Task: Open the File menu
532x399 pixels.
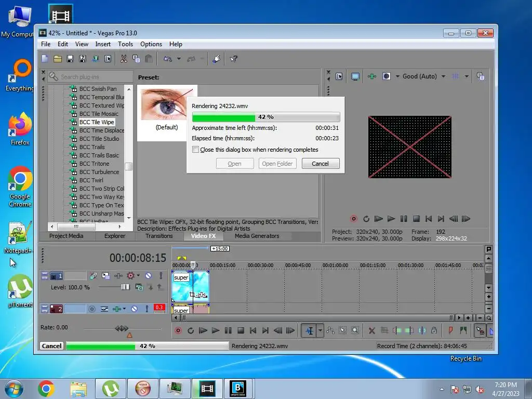Action: click(46, 44)
